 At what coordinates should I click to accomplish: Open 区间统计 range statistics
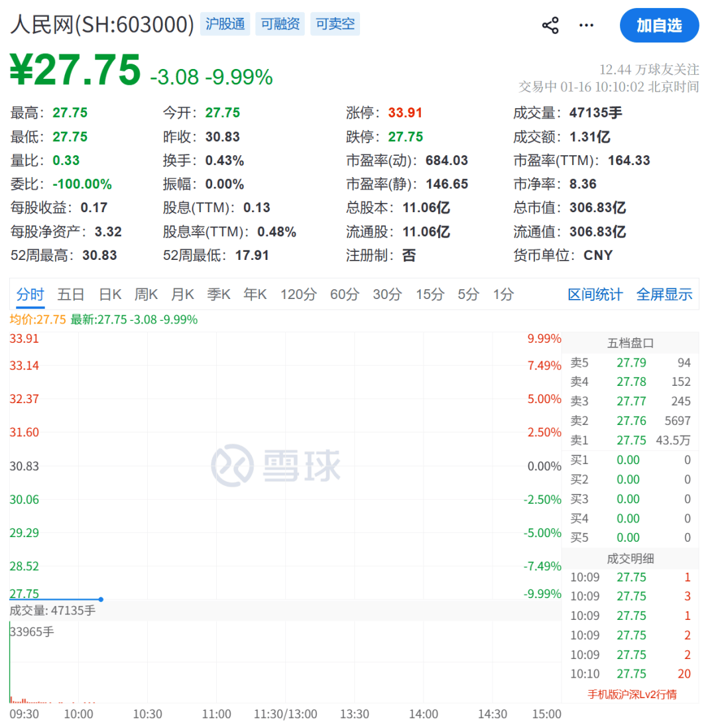click(x=595, y=294)
